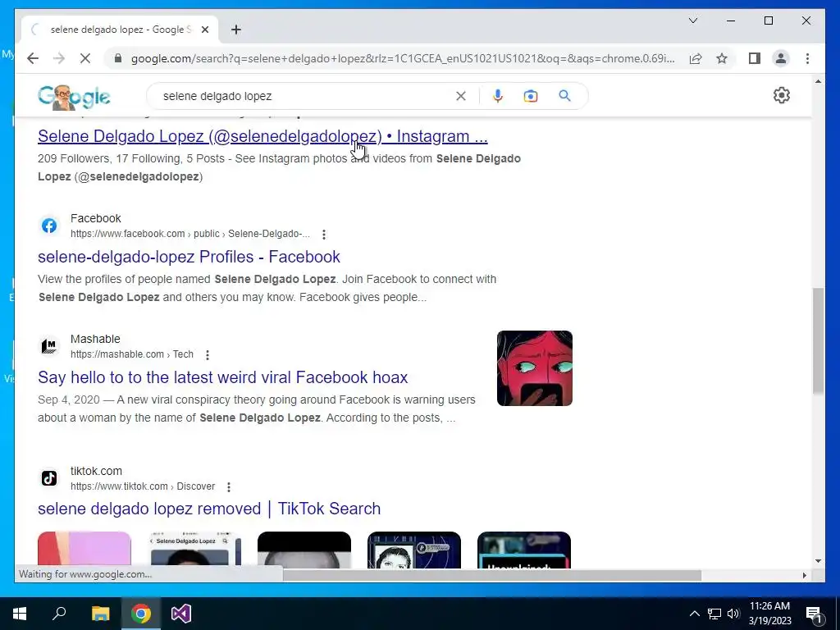
Task: Launch Visual Studio from taskbar
Action: 181,614
